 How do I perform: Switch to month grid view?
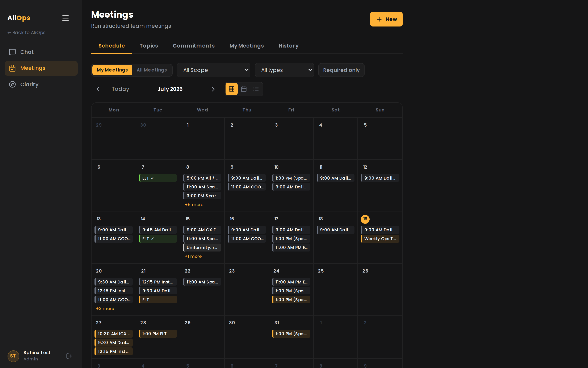click(x=232, y=89)
